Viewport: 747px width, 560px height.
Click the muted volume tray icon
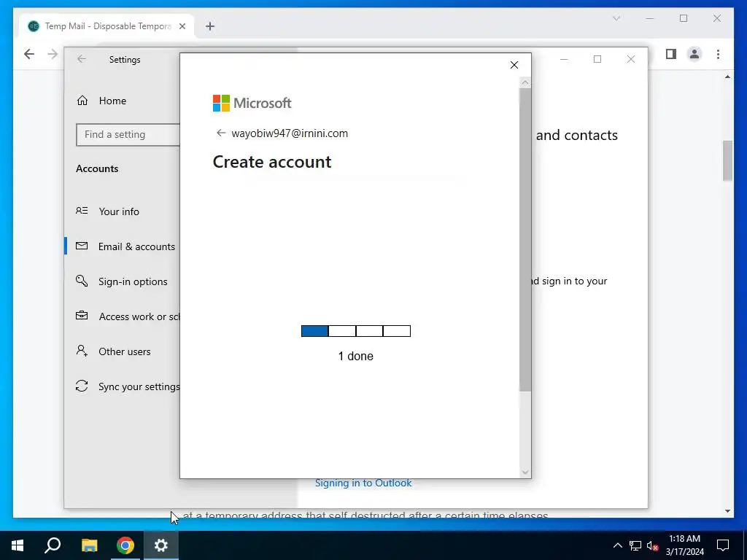click(652, 545)
